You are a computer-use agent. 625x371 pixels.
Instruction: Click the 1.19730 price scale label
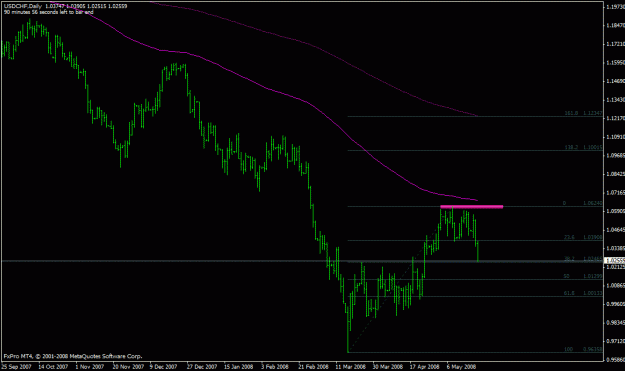(x=615, y=6)
